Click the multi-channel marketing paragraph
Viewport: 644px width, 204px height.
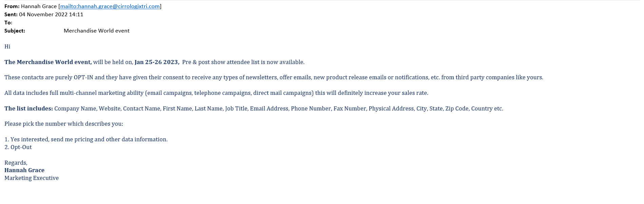[x=216, y=93]
